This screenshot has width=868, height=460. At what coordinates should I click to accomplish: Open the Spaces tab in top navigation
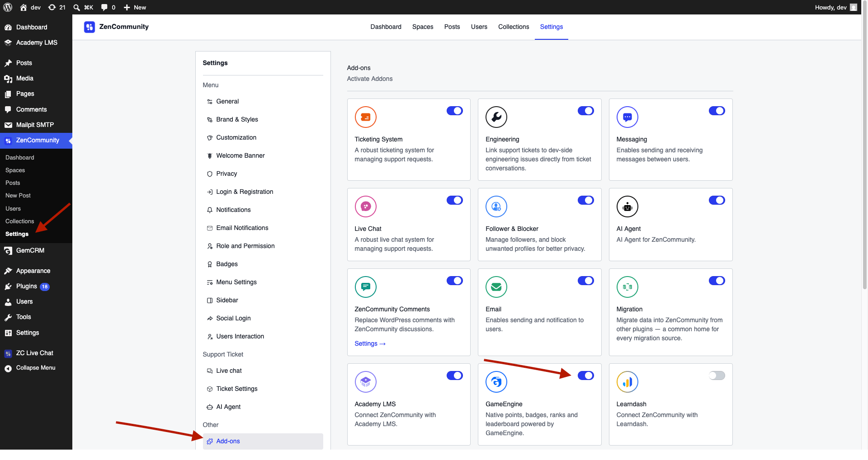(x=423, y=27)
